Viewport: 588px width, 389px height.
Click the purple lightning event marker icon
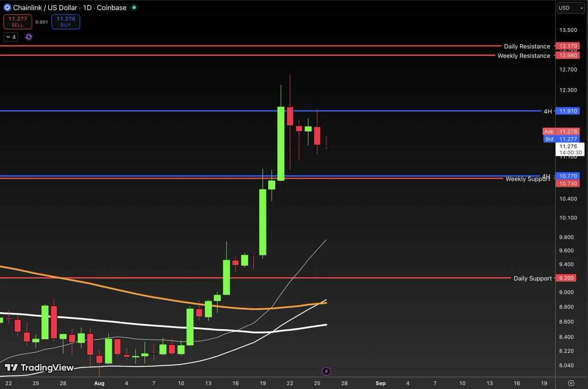pos(326,371)
